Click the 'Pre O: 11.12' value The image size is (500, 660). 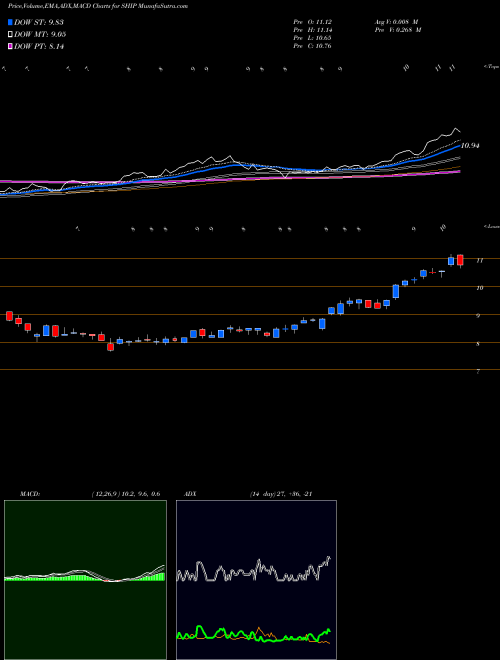tap(312, 22)
